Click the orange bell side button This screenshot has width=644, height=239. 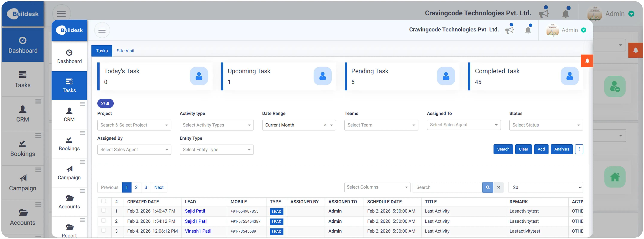click(587, 61)
